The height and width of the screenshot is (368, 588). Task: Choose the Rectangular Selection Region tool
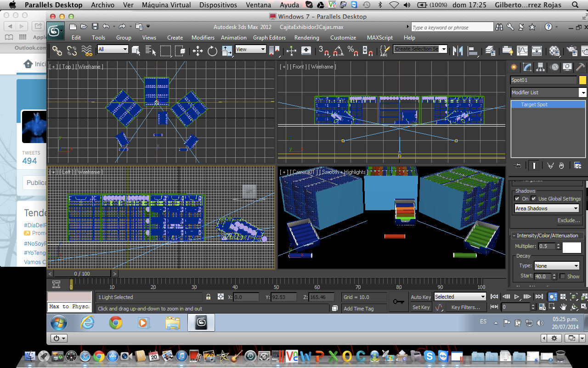pyautogui.click(x=165, y=51)
